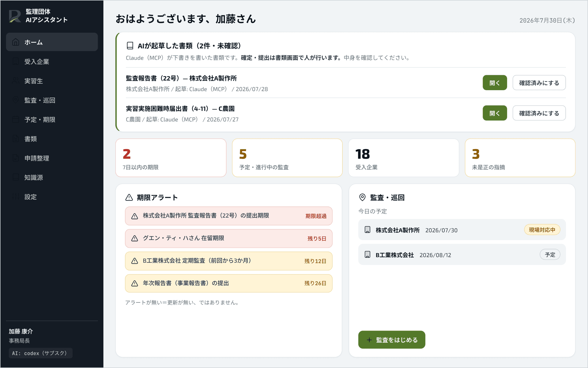Click the user name 加藤 康介
588x368 pixels.
[x=21, y=331]
